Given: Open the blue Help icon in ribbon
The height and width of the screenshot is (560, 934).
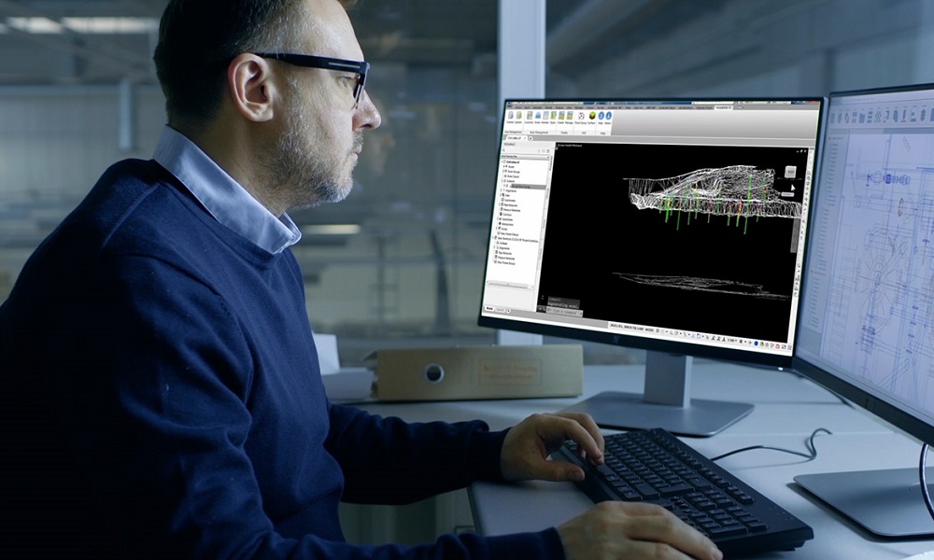Looking at the screenshot, I should click(x=601, y=117).
